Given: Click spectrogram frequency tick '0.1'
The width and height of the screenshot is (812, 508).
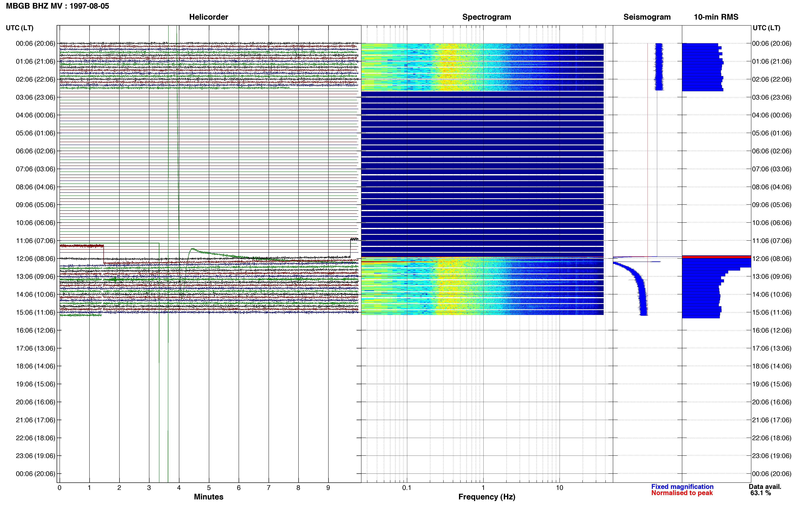Looking at the screenshot, I should [x=407, y=488].
